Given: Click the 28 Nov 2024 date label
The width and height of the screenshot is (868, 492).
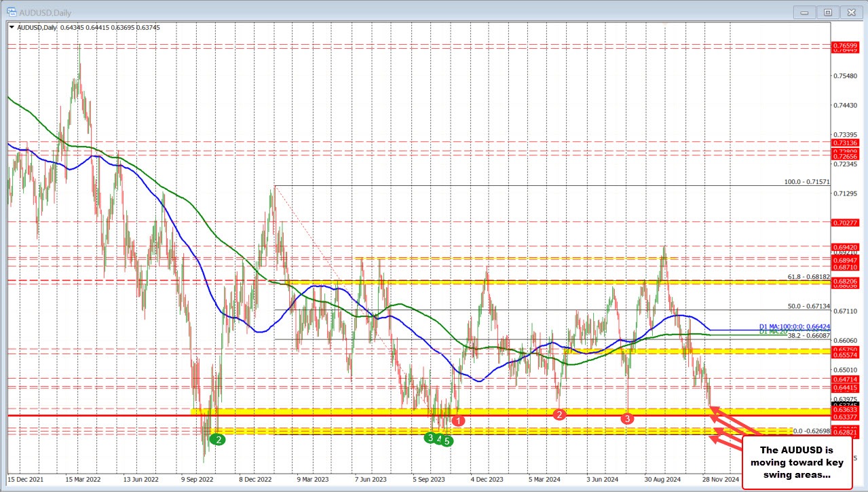Looking at the screenshot, I should tap(721, 478).
